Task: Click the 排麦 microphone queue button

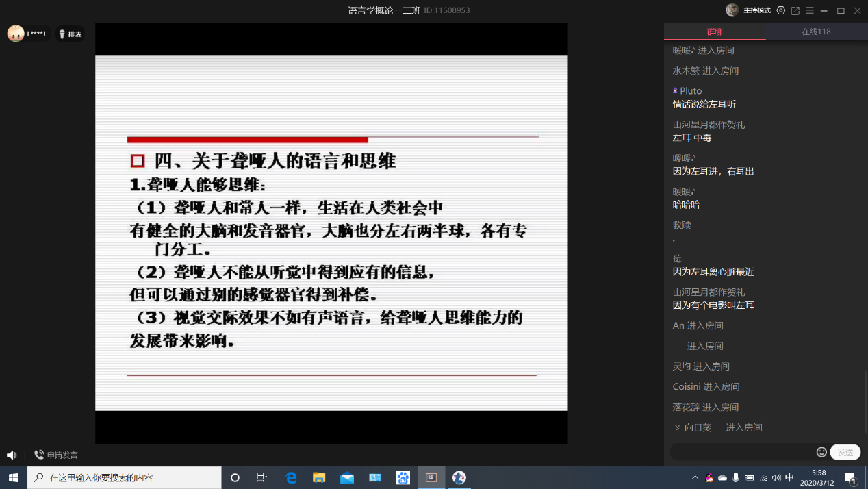Action: click(x=70, y=34)
